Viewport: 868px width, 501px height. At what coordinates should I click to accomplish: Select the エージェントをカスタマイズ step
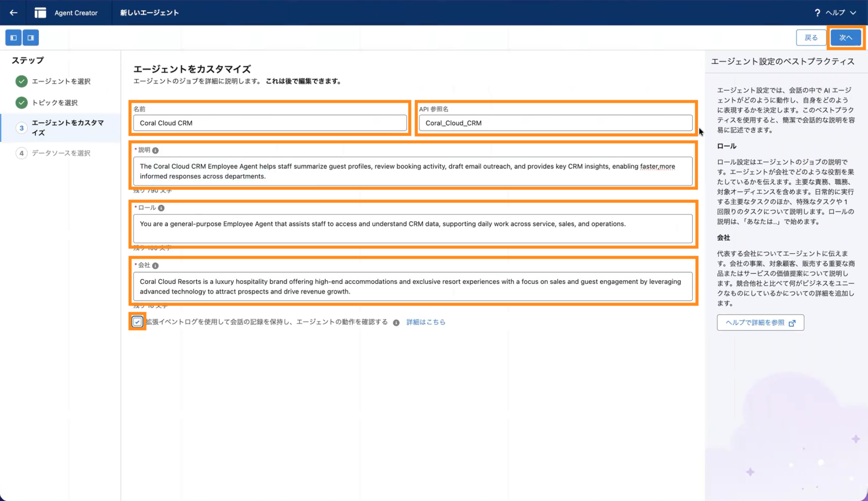(67, 128)
